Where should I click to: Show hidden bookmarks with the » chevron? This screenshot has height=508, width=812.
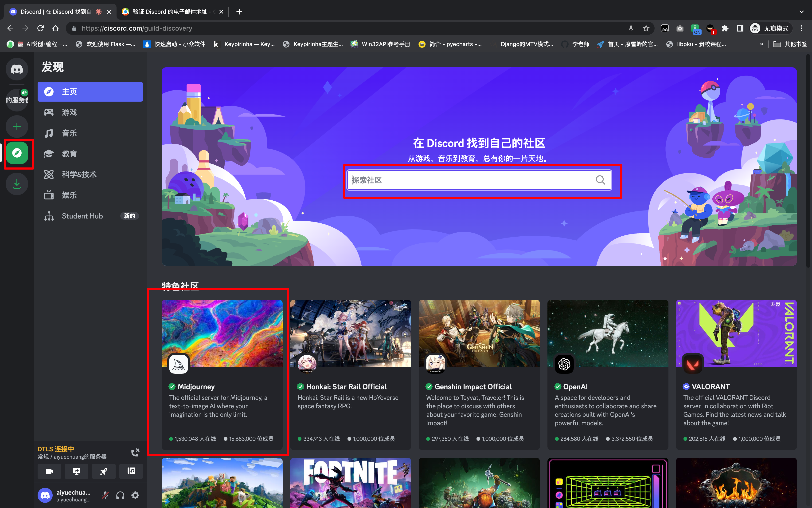(762, 44)
